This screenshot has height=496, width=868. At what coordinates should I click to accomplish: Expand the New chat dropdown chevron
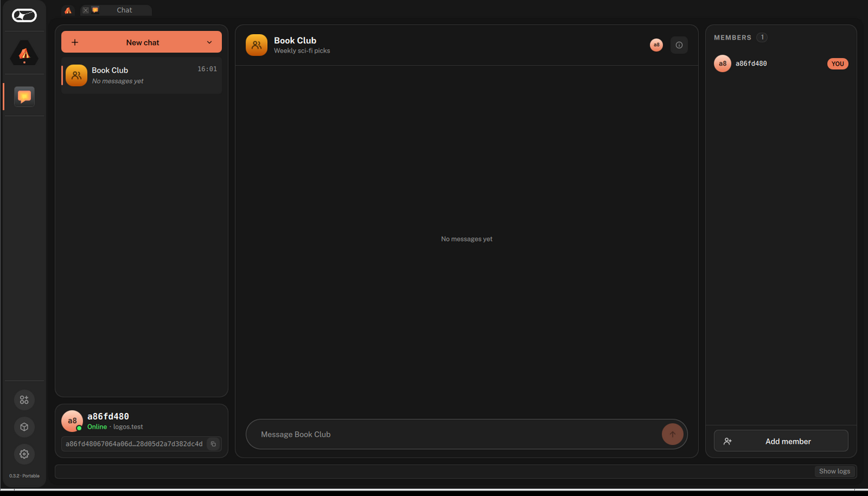(x=210, y=42)
